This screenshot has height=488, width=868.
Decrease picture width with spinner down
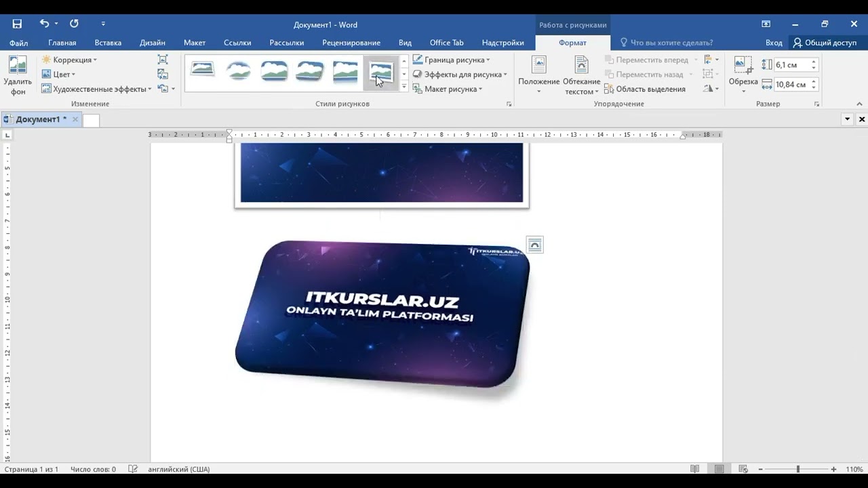[x=814, y=88]
